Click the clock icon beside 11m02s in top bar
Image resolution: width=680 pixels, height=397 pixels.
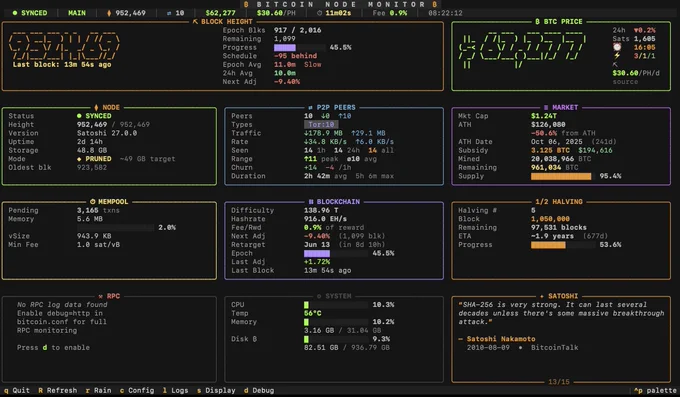tap(320, 13)
